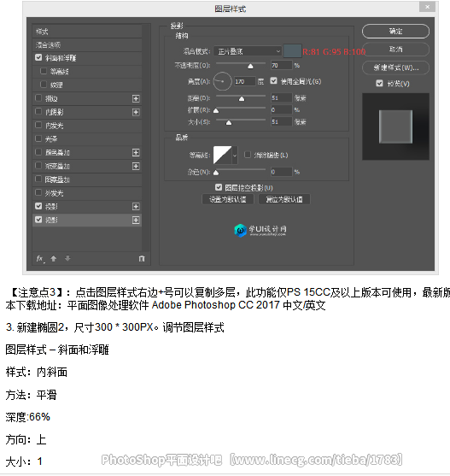Toggle the 预览(V) checkbox
Viewport: 450px width, 476px height.
click(x=379, y=83)
